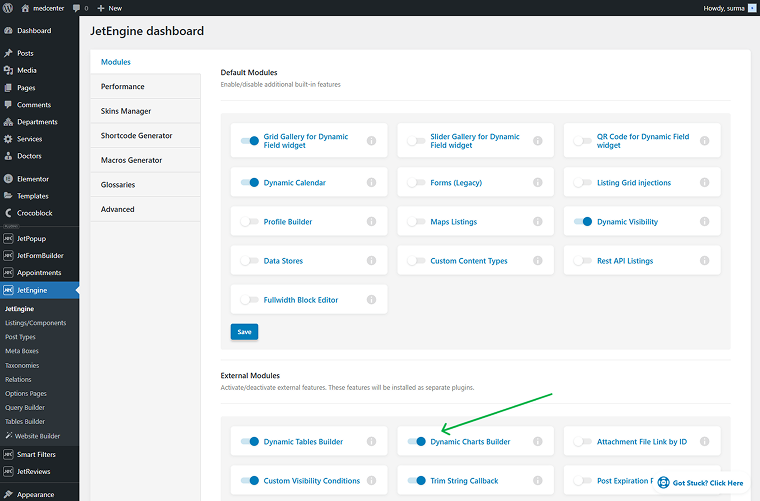Open Tables Builder submenu link
This screenshot has width=760, height=501.
[x=25, y=422]
